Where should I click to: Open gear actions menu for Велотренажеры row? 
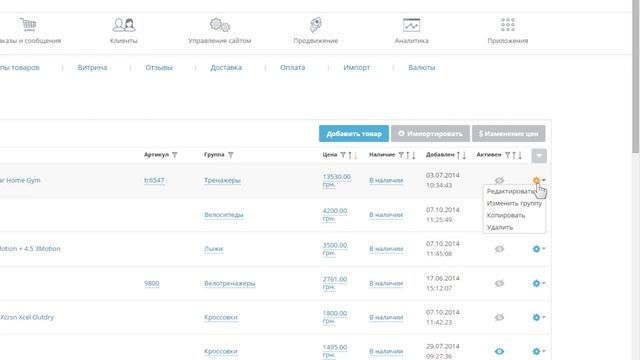pyautogui.click(x=538, y=283)
